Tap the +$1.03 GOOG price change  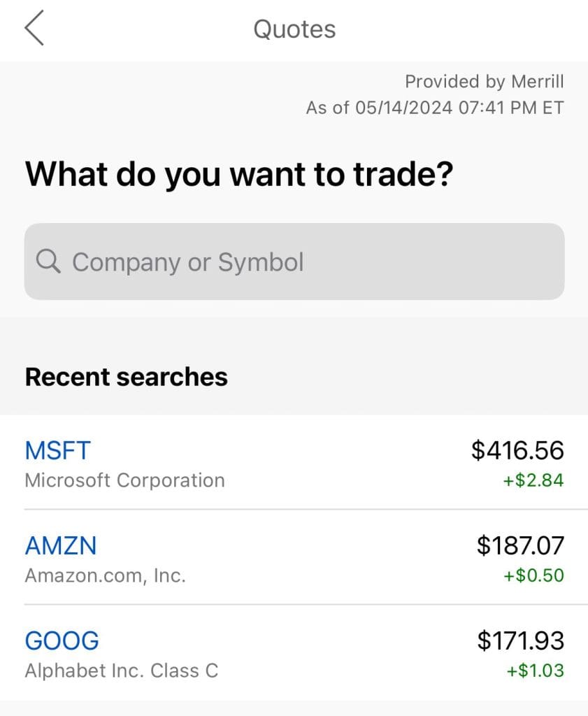[x=533, y=671]
